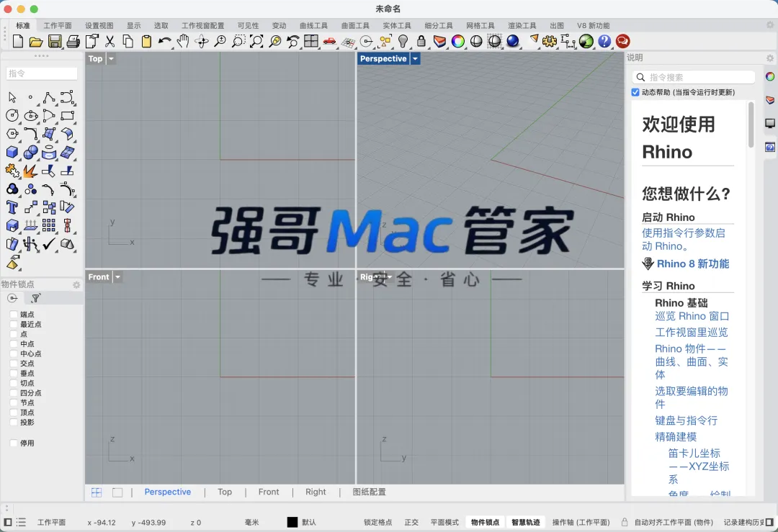
Task: Select the Text object T tool
Action: click(12, 207)
